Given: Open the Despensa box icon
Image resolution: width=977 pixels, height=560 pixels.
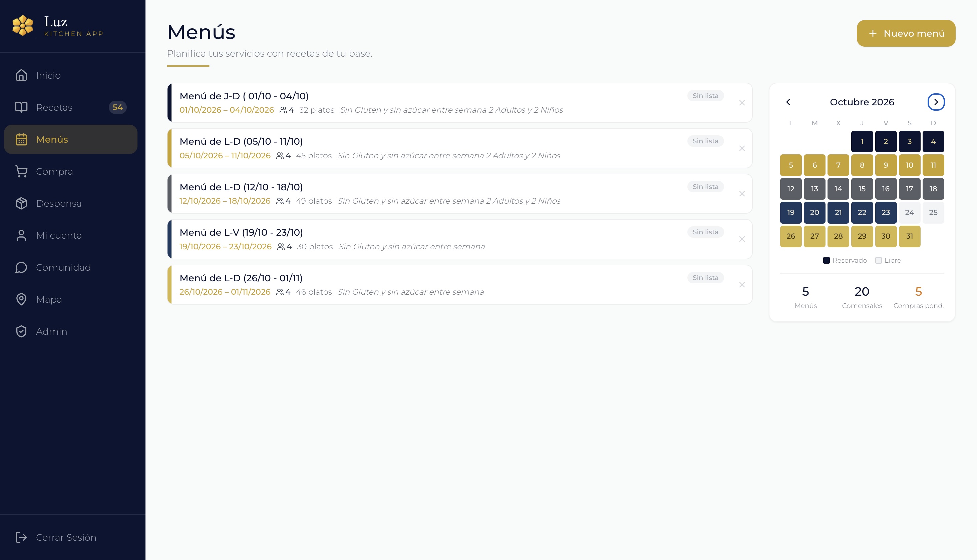Looking at the screenshot, I should coord(21,203).
